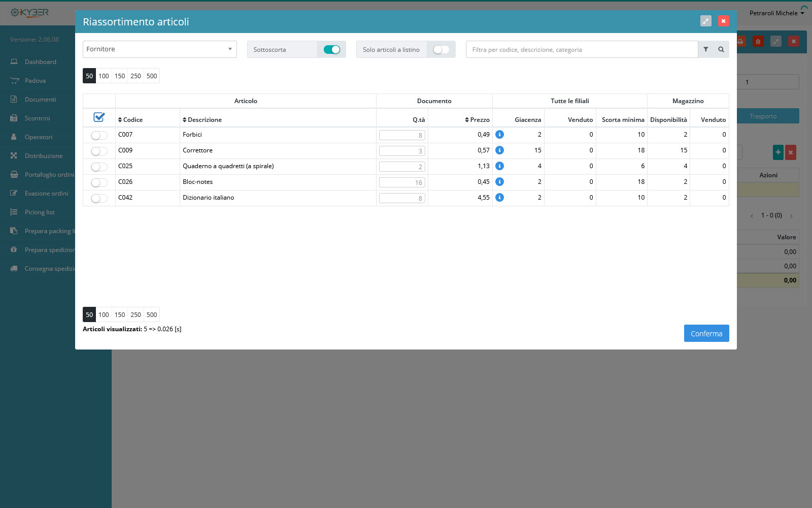
Task: Expand the Riassortimento articoli dialog
Action: click(705, 21)
